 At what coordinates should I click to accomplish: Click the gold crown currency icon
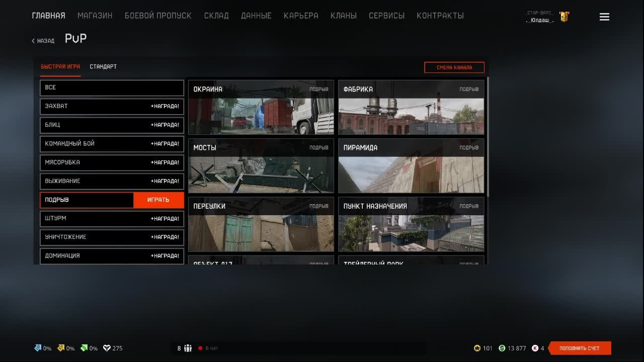pos(477,348)
